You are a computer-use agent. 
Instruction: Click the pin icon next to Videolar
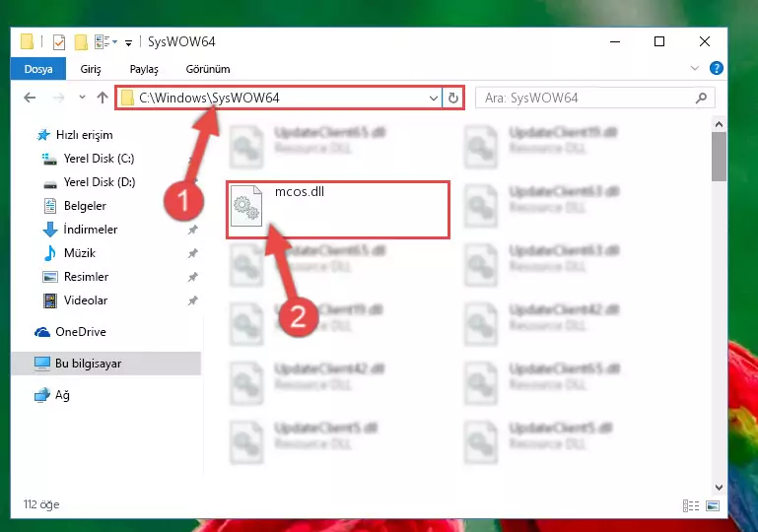193,300
